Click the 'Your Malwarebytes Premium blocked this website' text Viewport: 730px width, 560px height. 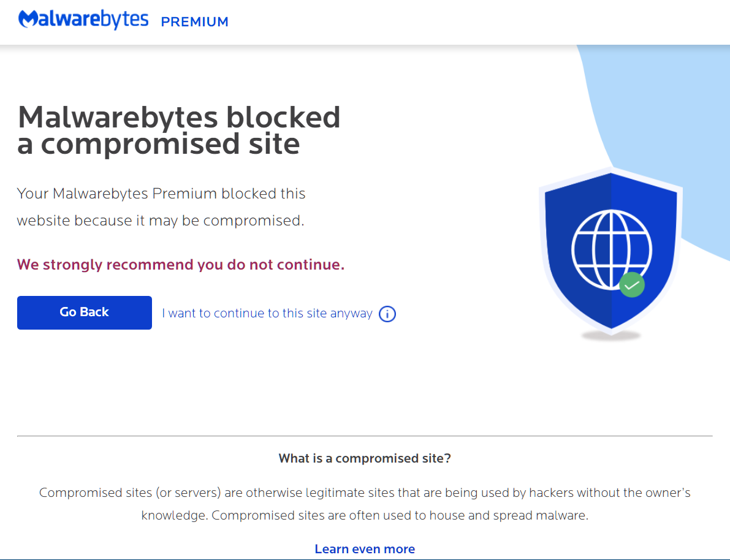[161, 207]
